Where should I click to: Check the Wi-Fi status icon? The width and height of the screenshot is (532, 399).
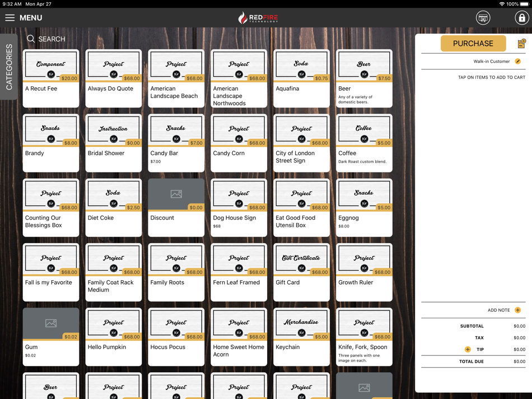tap(502, 4)
